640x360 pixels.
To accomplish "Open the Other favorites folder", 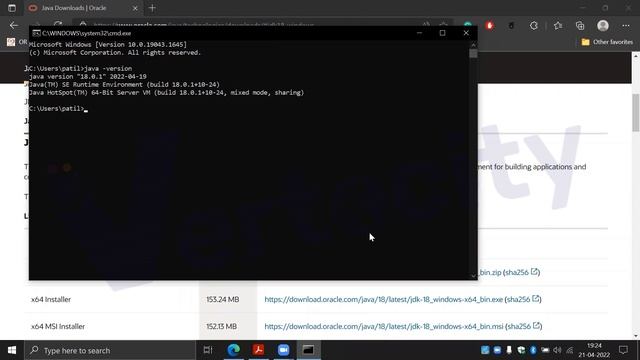I will click(607, 42).
